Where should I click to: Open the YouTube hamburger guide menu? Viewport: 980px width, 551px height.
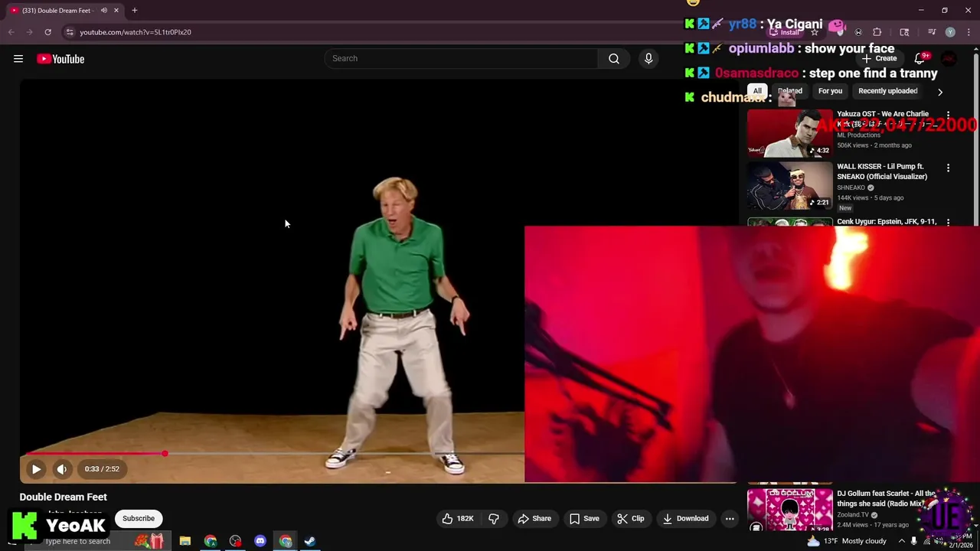(x=18, y=59)
